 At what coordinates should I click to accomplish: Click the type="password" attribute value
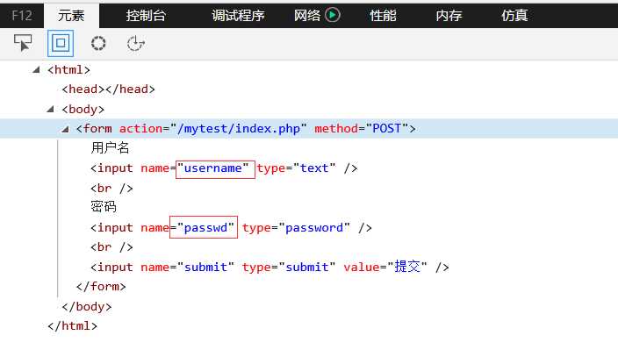coord(314,228)
